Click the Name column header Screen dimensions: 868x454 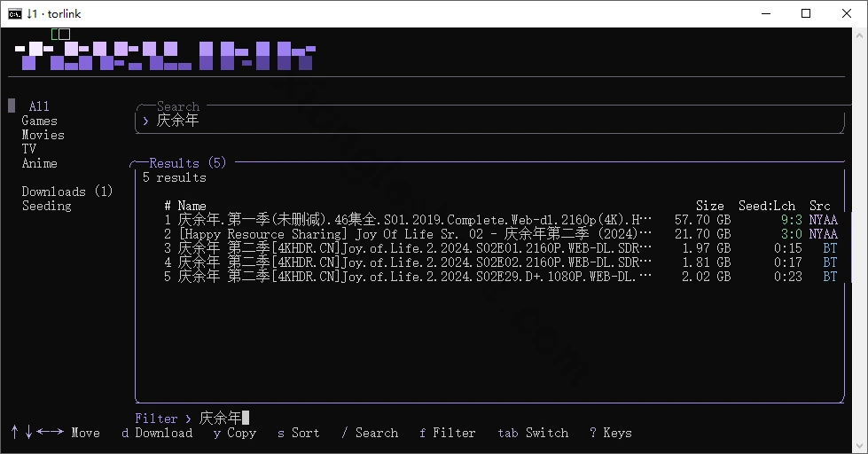click(192, 206)
